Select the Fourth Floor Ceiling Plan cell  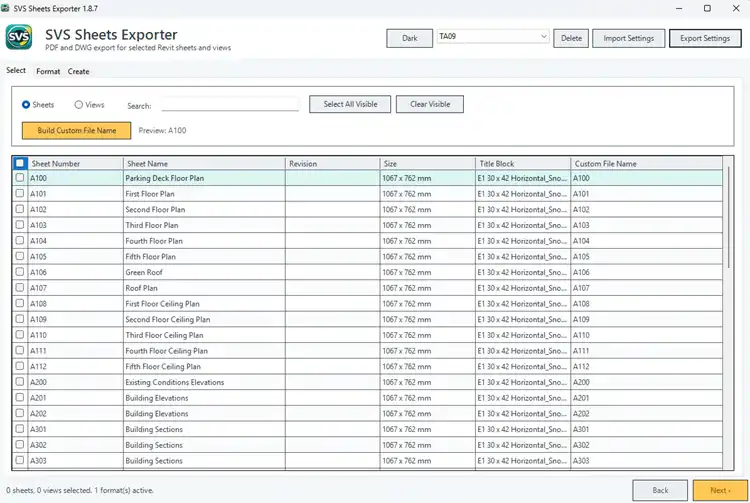(x=204, y=351)
